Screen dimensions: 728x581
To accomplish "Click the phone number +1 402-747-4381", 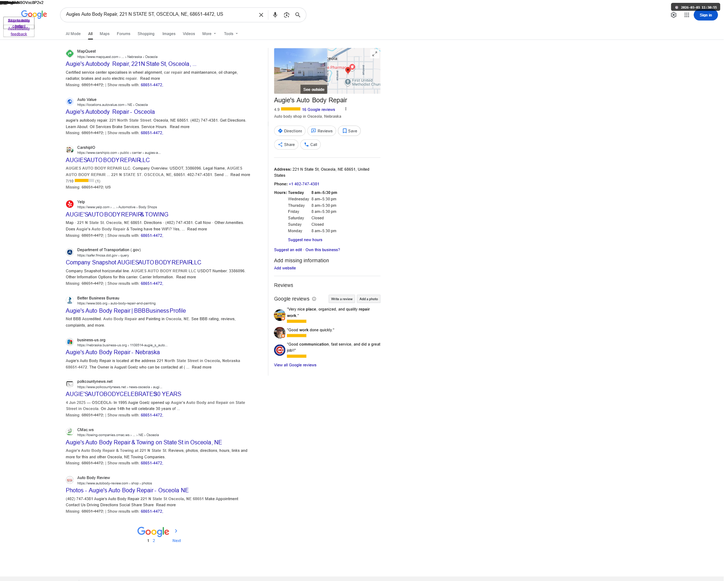I will [304, 184].
